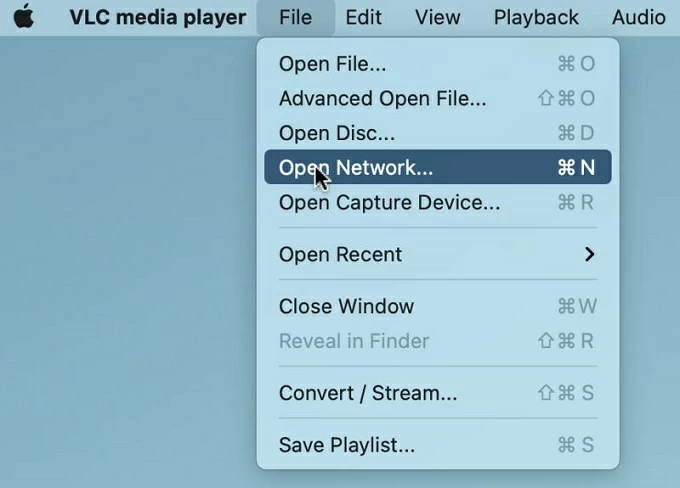Select Advanced Open File...
The image size is (680, 488).
point(382,98)
